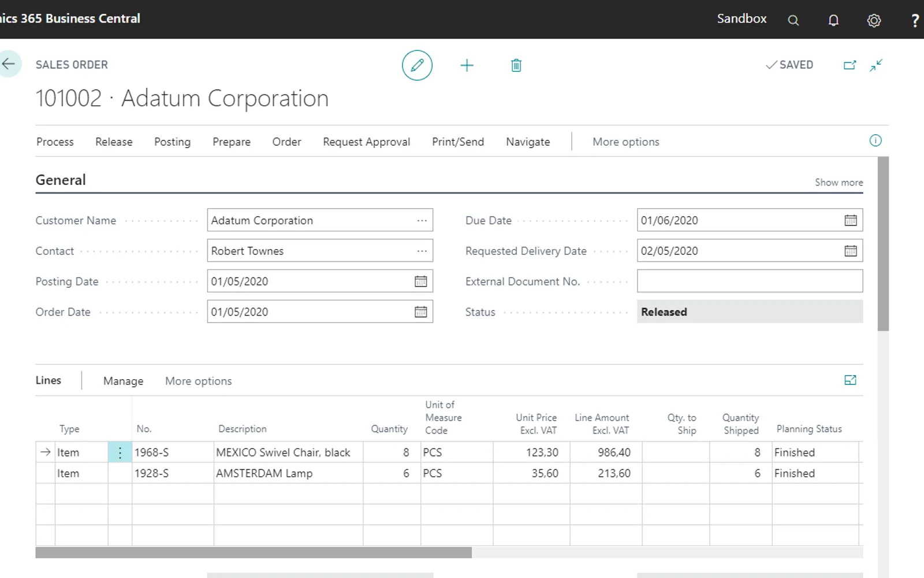Expand the Lines part to full view
The height and width of the screenshot is (578, 924).
tap(850, 380)
